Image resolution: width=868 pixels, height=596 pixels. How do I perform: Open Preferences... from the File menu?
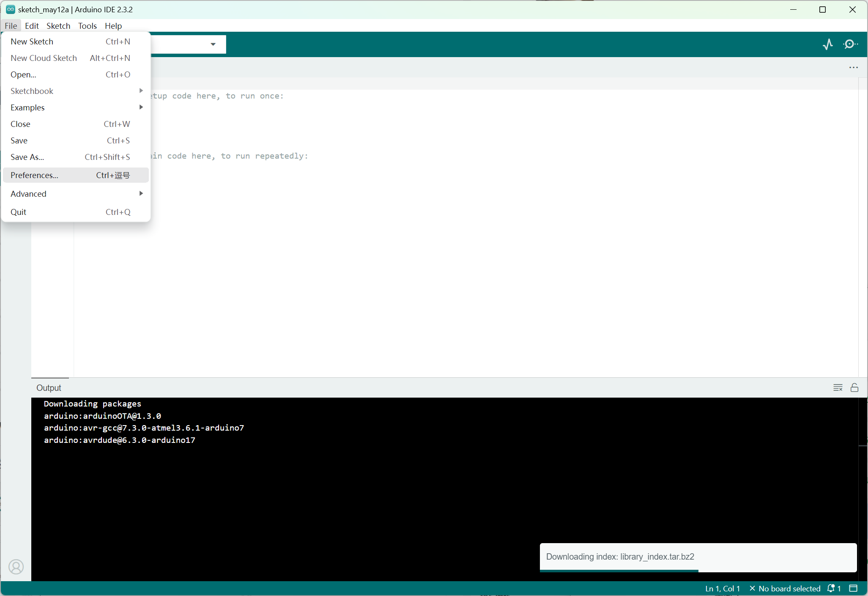[x=76, y=175]
